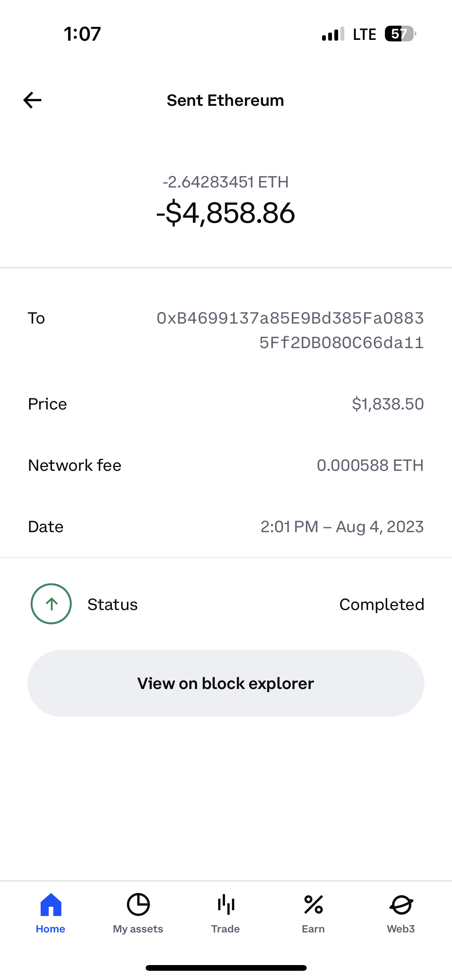Viewport: 452px width, 980px height.
Task: Tap the Web3 planet icon
Action: (401, 904)
